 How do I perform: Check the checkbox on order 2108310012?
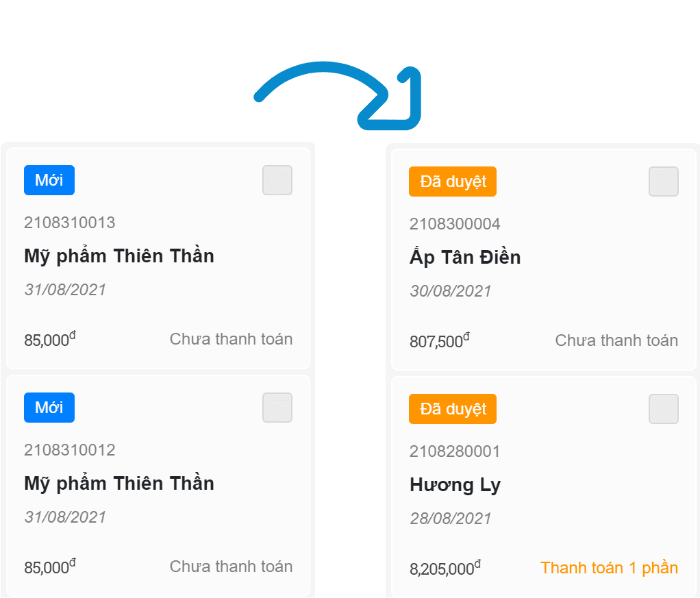(277, 408)
